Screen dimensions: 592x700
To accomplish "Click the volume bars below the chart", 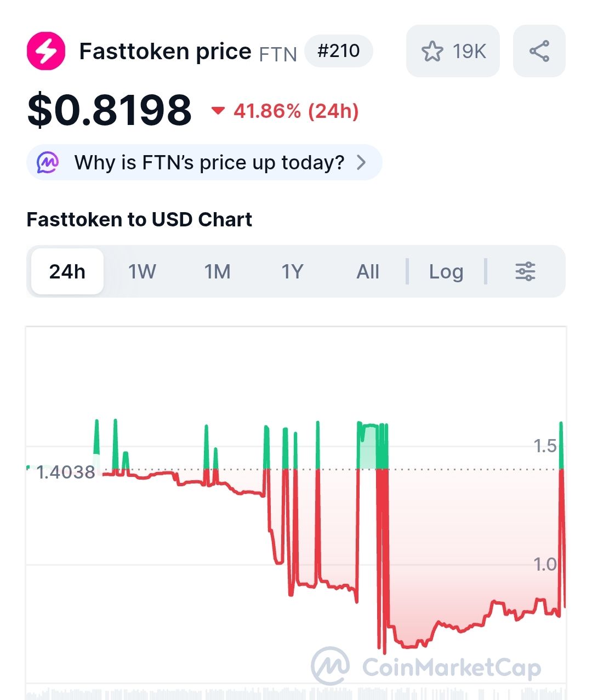I will tap(296, 693).
